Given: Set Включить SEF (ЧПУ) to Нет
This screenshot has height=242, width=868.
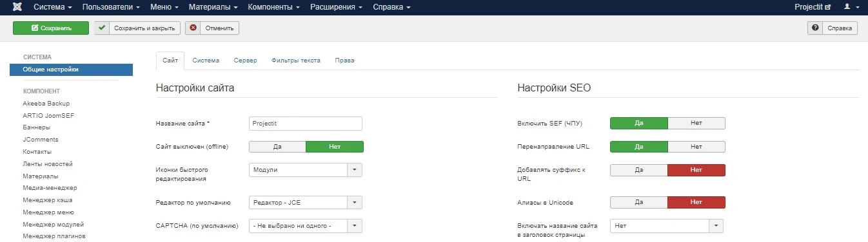Looking at the screenshot, I should coord(696,123).
